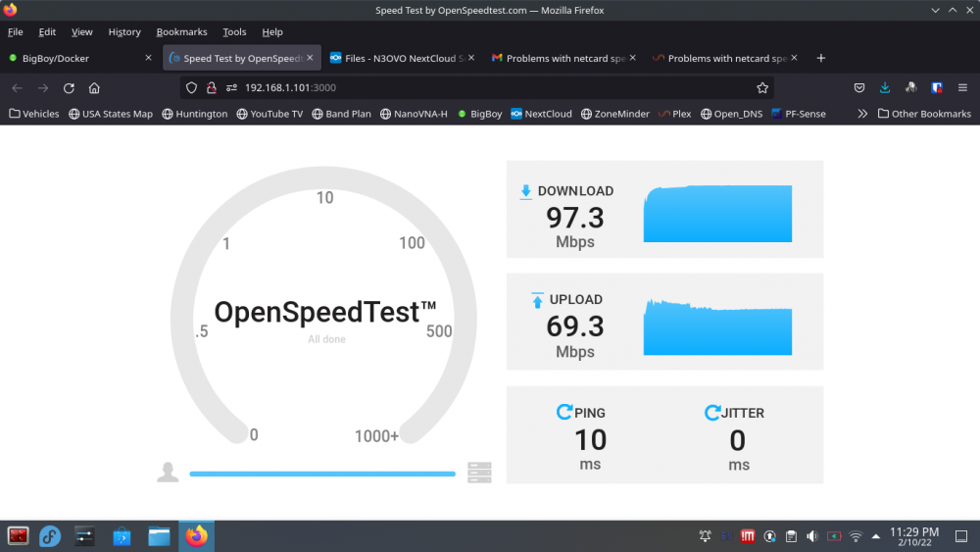Expand hidden system tray icons arrow
Screen dimensions: 980x552
[875, 536]
